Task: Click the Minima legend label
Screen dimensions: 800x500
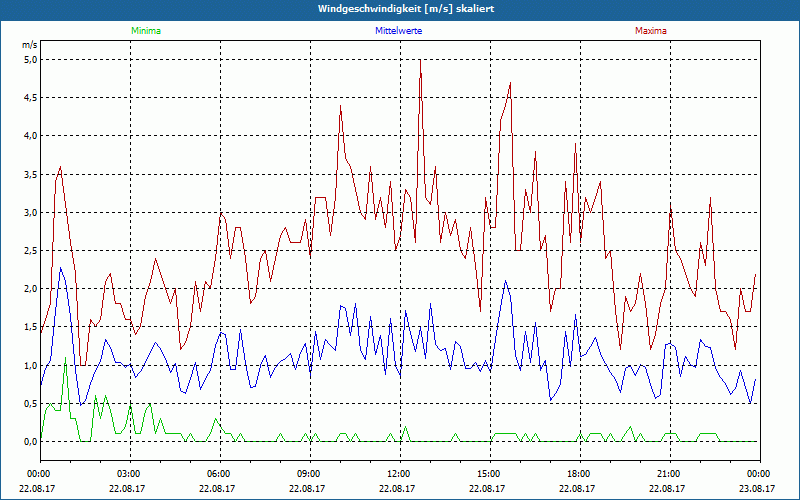Action: tap(146, 31)
